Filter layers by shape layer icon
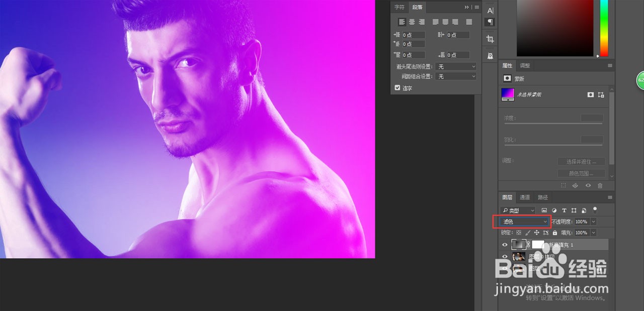The height and width of the screenshot is (311, 644). [x=574, y=211]
